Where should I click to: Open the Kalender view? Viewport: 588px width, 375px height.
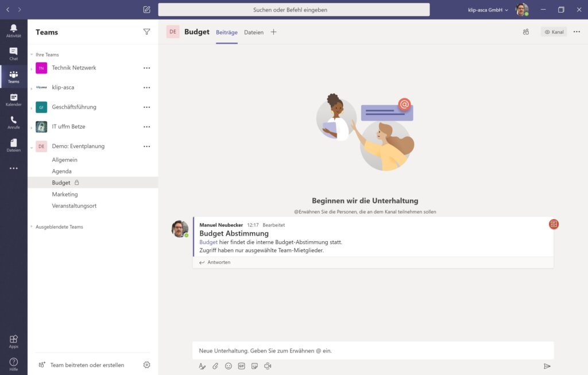point(14,100)
